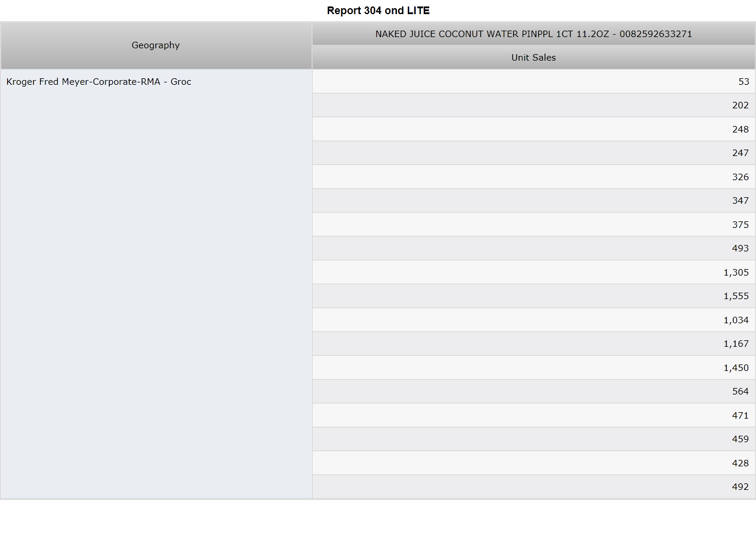Select the unit sales value 471
Image resolution: width=756 pixels, height=557 pixels.
point(533,416)
